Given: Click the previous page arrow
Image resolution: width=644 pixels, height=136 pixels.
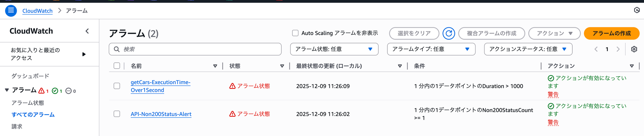Looking at the screenshot, I should (596, 49).
